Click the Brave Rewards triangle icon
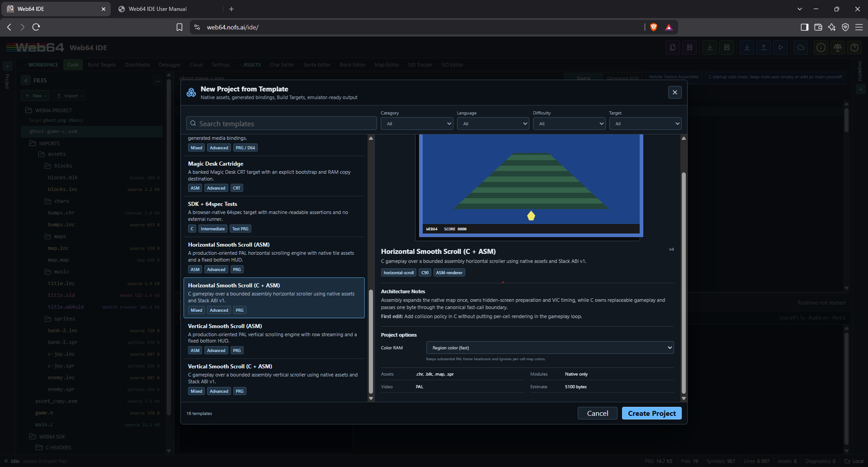Image resolution: width=868 pixels, height=467 pixels. (669, 27)
